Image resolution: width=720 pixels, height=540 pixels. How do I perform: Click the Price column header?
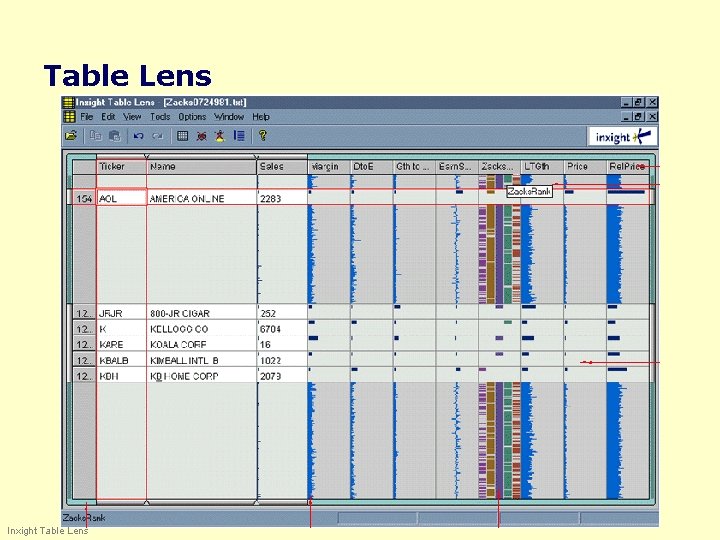click(585, 167)
